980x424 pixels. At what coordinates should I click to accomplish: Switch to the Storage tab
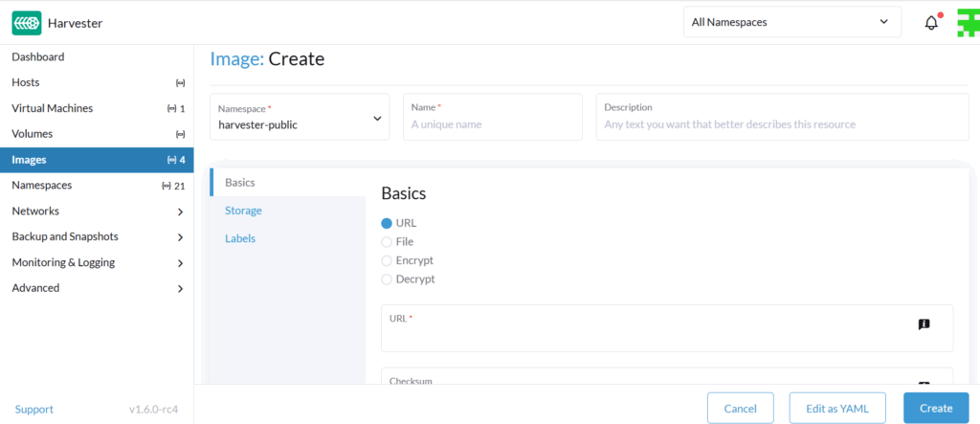(x=243, y=211)
